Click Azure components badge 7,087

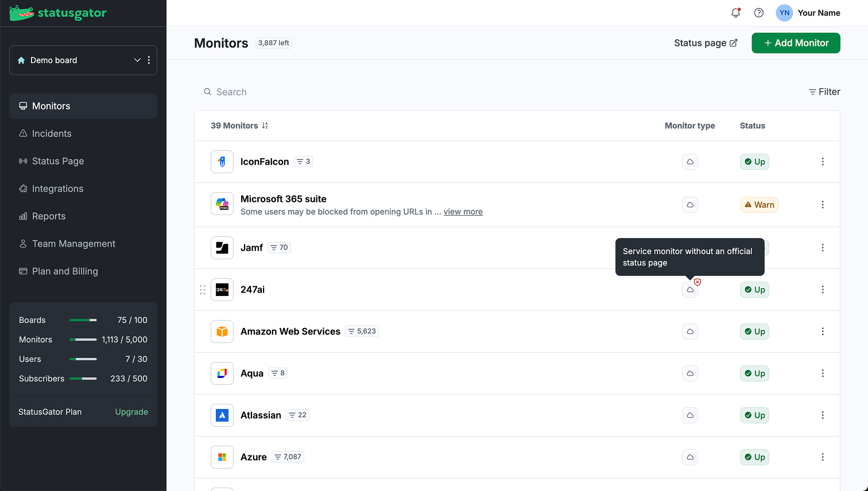(x=288, y=457)
